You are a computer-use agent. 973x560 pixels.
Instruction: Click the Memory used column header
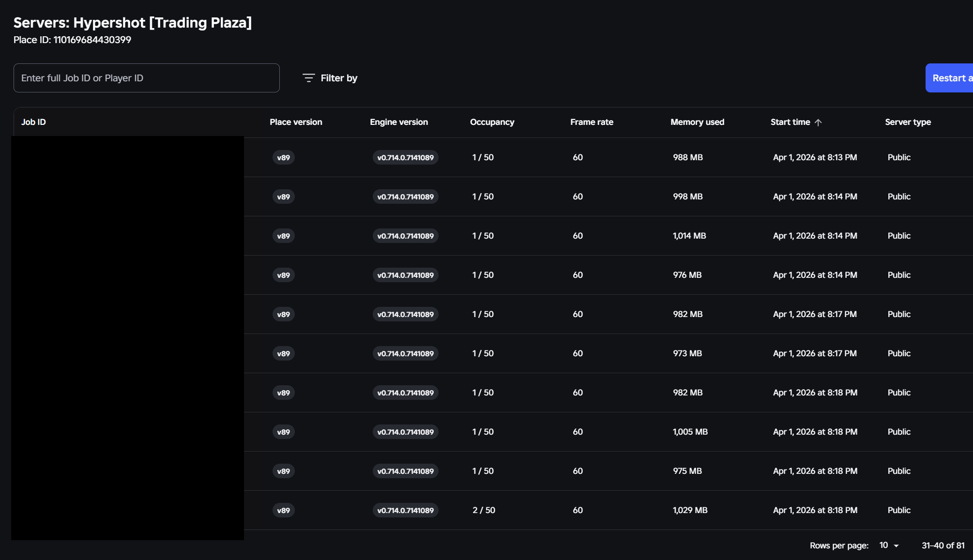coord(697,122)
